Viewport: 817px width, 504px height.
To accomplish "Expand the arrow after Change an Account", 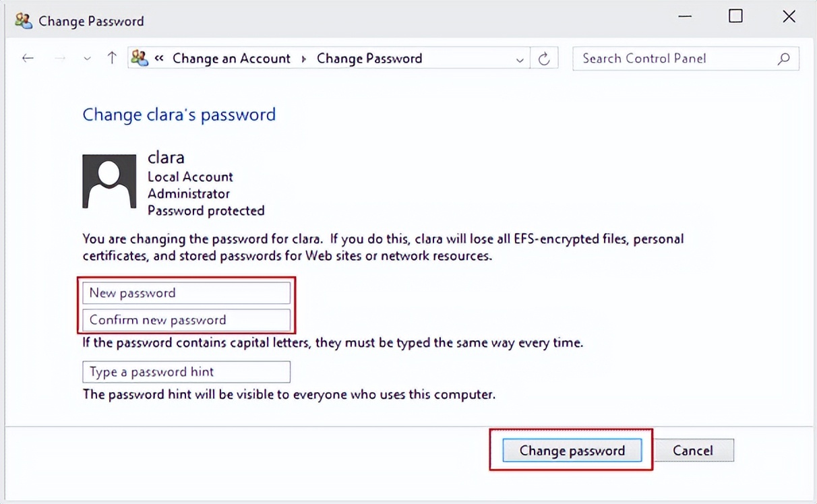I will tap(304, 59).
